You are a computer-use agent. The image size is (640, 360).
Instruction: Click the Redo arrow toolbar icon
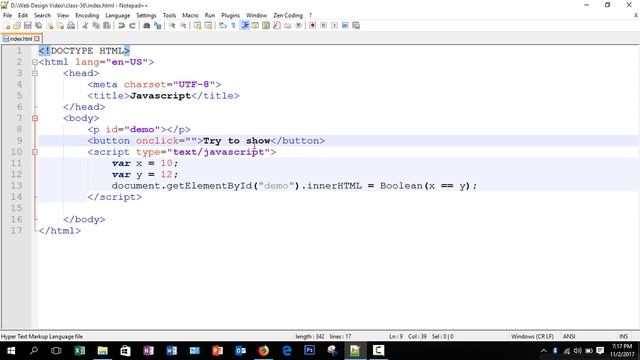coord(132,26)
